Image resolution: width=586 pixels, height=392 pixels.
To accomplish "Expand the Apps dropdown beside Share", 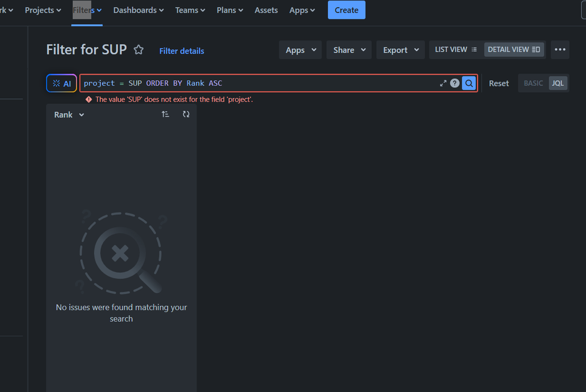I will [x=300, y=50].
